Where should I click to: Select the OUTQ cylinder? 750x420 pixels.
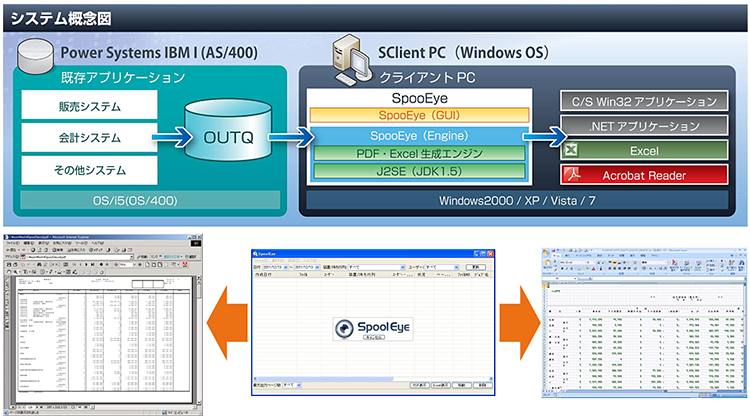(x=228, y=130)
